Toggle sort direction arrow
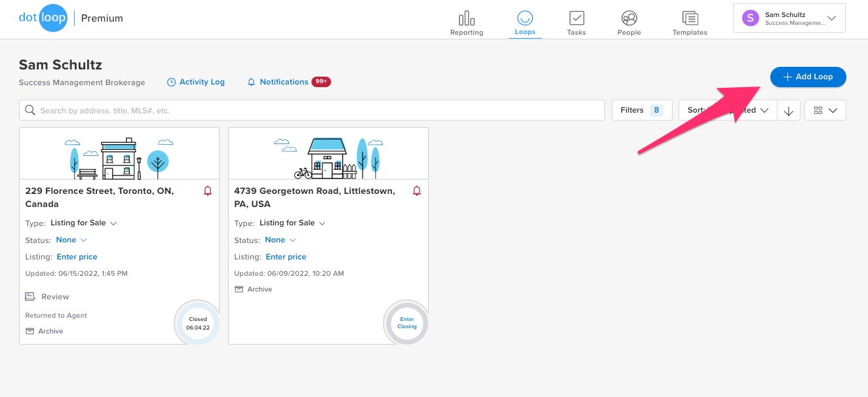Viewport: 868px width, 397px height. (x=788, y=111)
